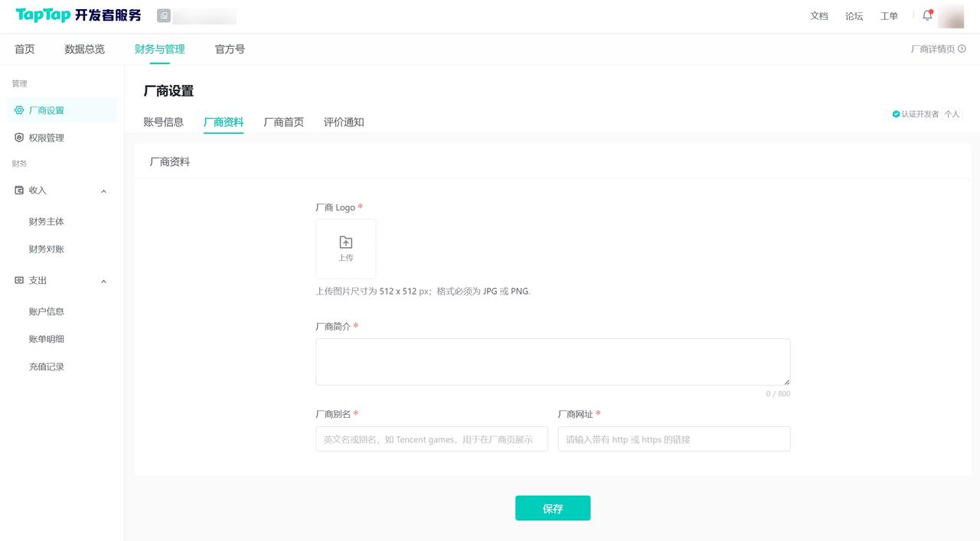Click the TapTap developer services logo
The width and height of the screenshot is (980, 541).
[78, 15]
